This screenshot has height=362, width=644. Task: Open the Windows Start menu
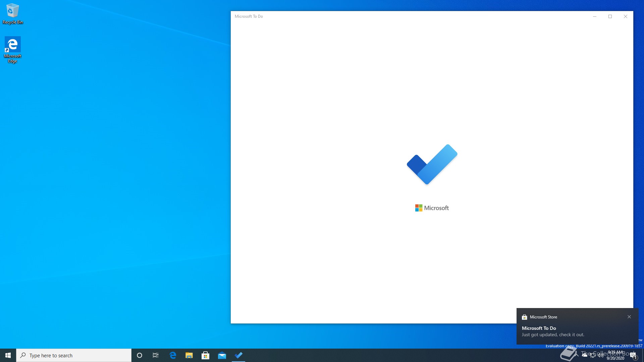pyautogui.click(x=8, y=355)
